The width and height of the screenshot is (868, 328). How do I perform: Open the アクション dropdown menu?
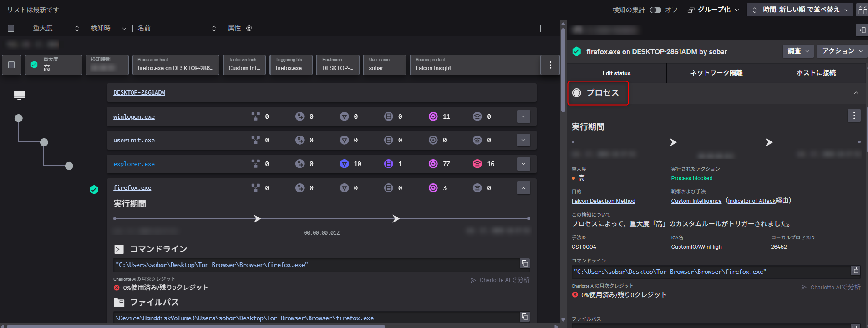(x=842, y=51)
